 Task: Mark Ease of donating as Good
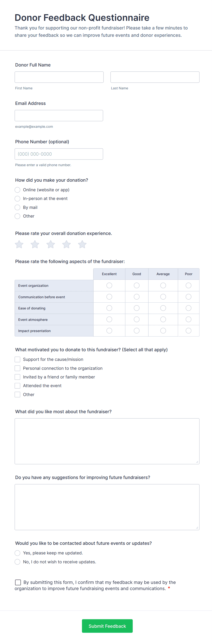137,308
